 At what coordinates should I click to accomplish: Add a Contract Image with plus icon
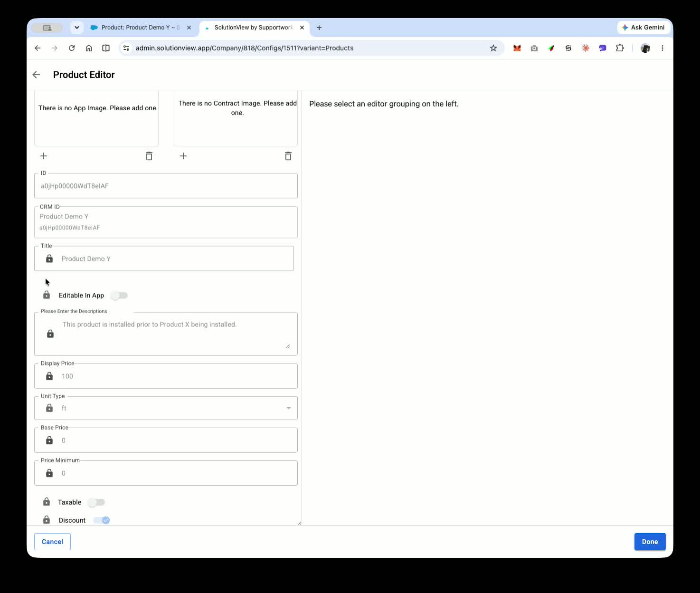(183, 156)
